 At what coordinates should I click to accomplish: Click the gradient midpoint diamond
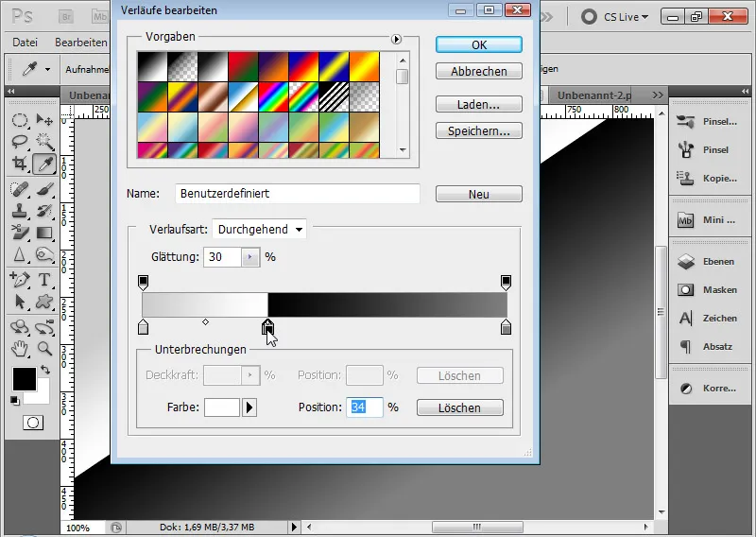tap(205, 321)
